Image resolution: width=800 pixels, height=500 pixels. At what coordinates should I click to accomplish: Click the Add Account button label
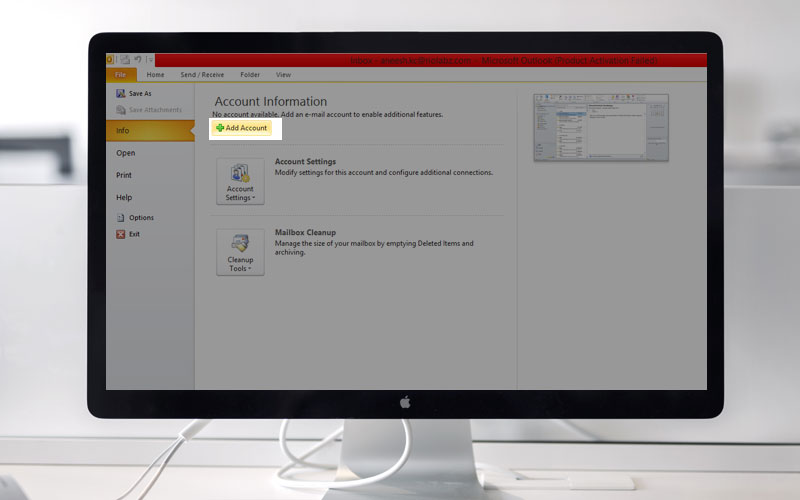click(x=246, y=128)
